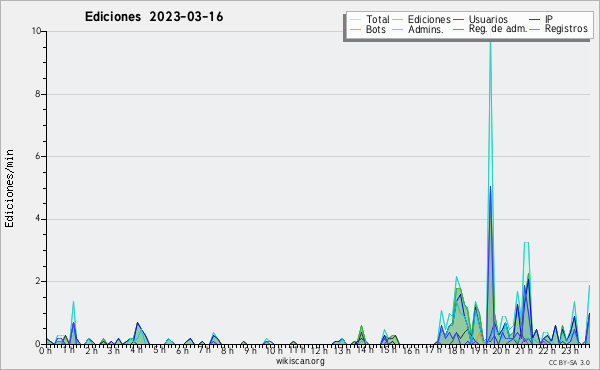Click the 'CC BY-SA 3.0' license text

point(569,363)
